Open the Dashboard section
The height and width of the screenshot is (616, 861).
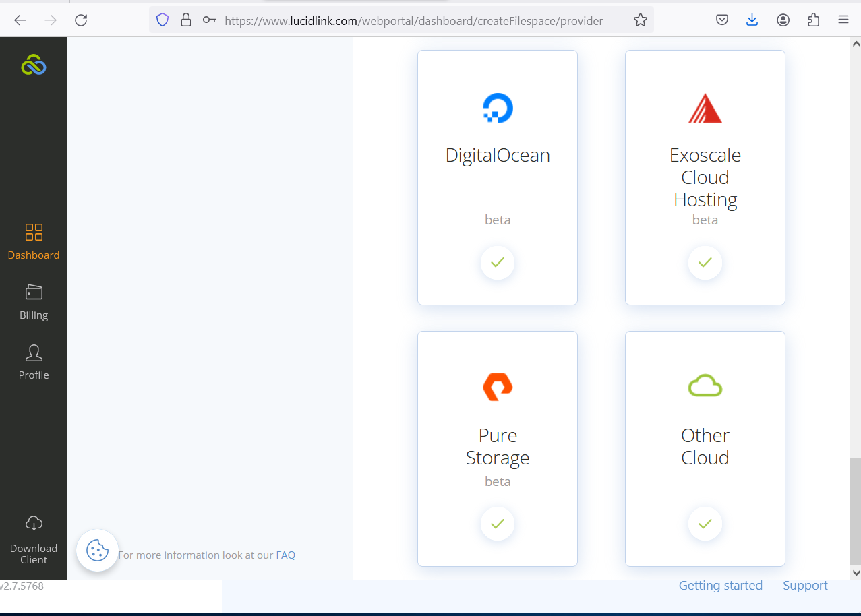point(34,242)
